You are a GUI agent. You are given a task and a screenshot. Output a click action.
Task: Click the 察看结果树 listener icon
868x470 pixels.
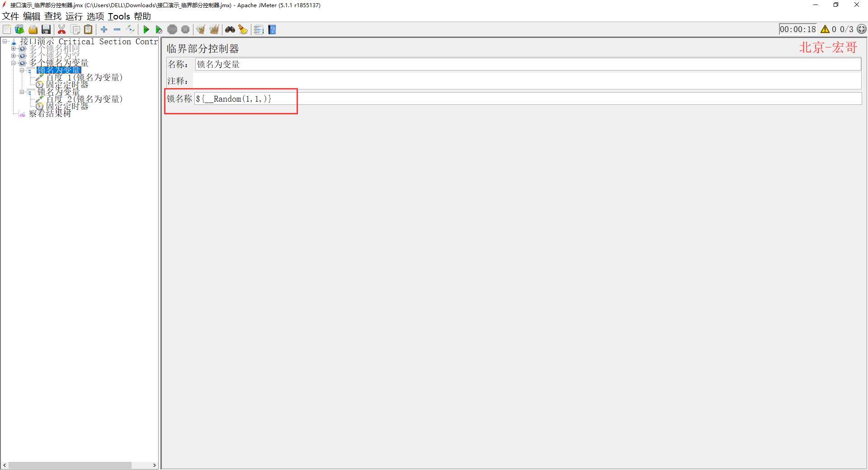pyautogui.click(x=22, y=114)
